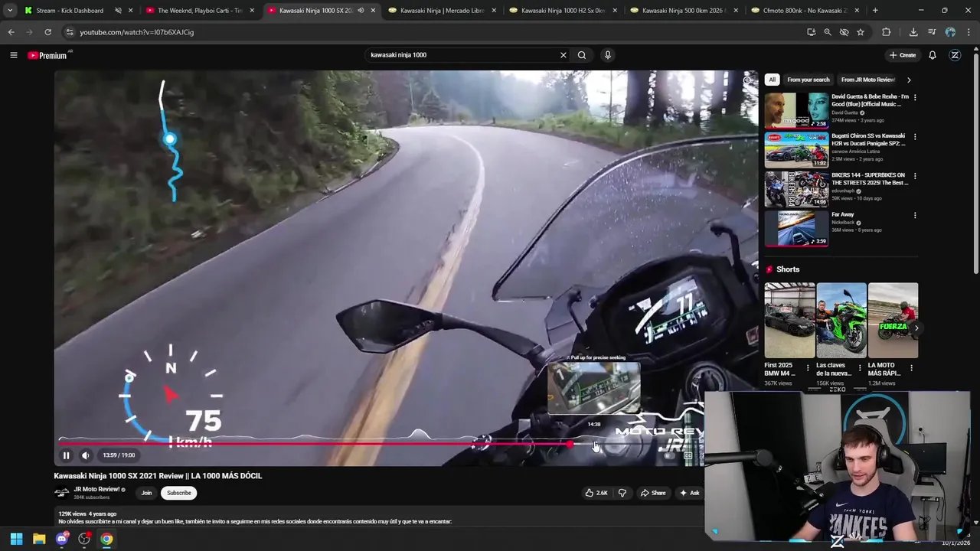Dislike the video with thumbs-down icon
This screenshot has height=551, width=980.
point(622,493)
